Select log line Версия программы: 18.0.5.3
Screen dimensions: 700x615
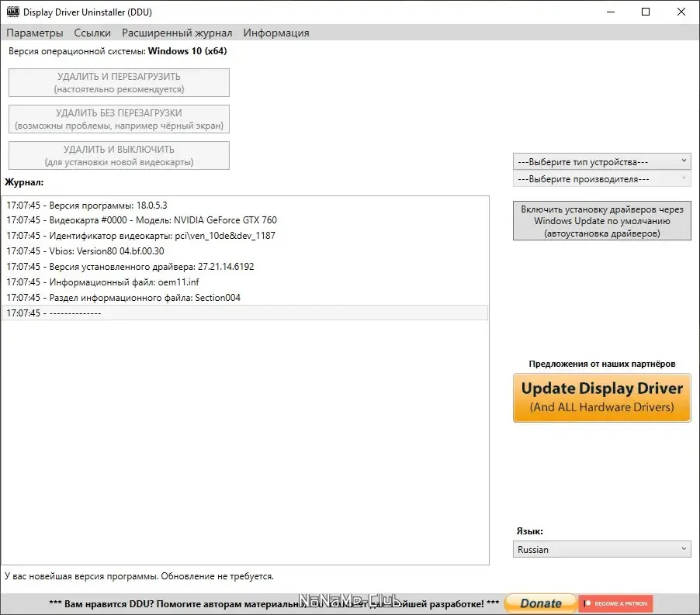[244, 206]
